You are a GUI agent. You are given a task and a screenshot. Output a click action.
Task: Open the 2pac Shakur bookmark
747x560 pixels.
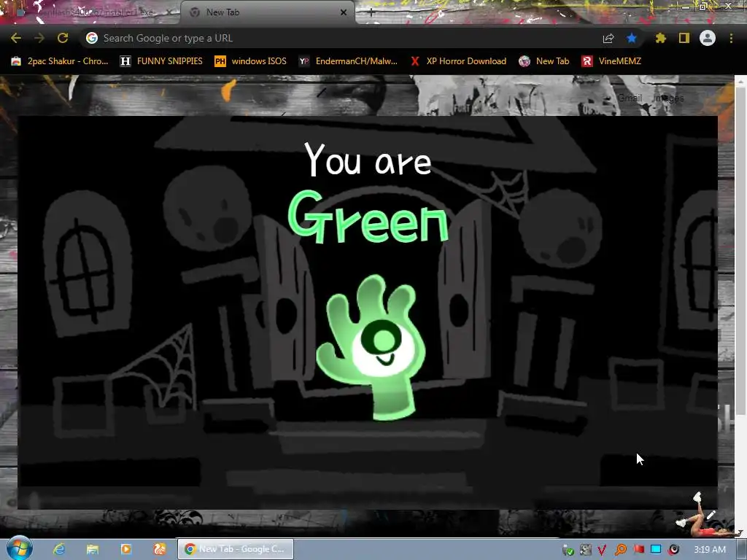pyautogui.click(x=60, y=61)
